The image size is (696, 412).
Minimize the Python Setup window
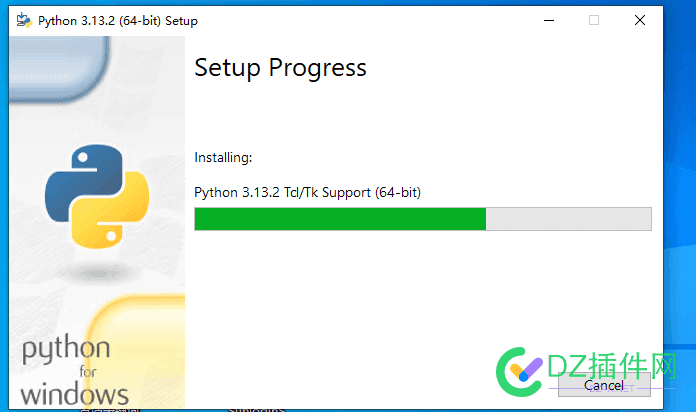[549, 20]
